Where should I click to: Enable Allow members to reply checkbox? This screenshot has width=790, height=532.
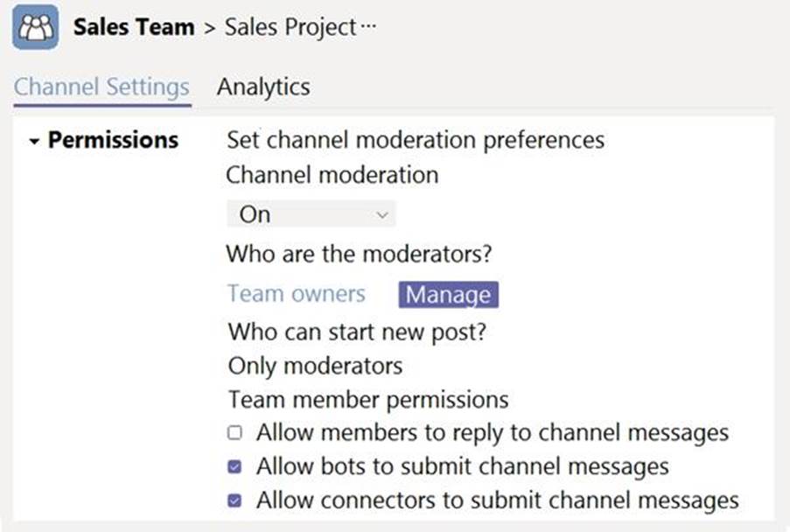pos(234,433)
